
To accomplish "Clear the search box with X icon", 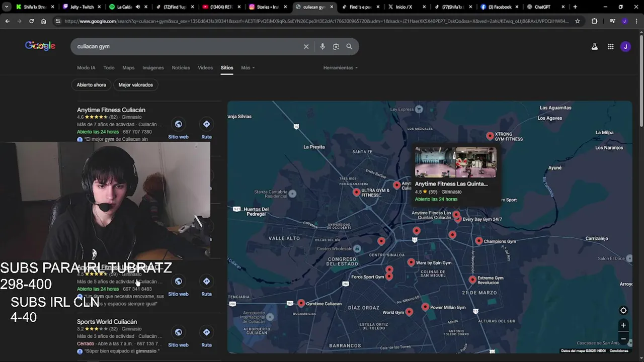I will tap(306, 46).
